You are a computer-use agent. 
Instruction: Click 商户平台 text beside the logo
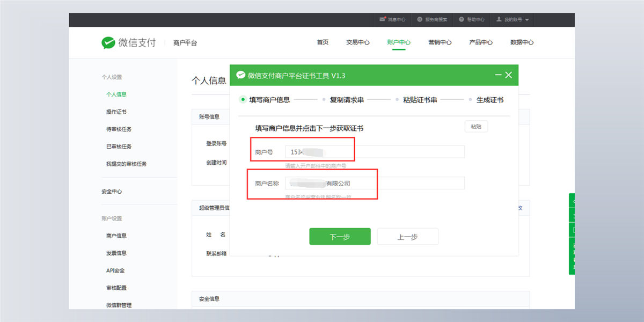(x=185, y=43)
